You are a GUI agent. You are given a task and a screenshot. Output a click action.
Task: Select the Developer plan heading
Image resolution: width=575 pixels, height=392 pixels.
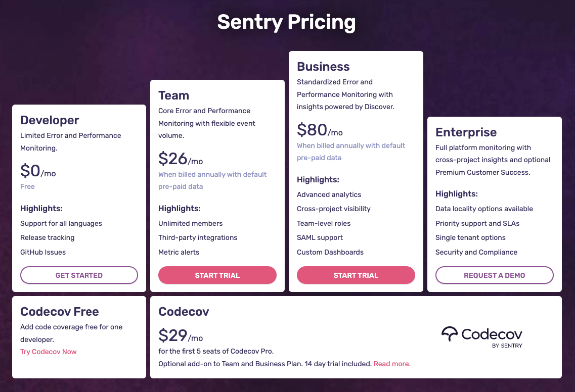pyautogui.click(x=49, y=120)
